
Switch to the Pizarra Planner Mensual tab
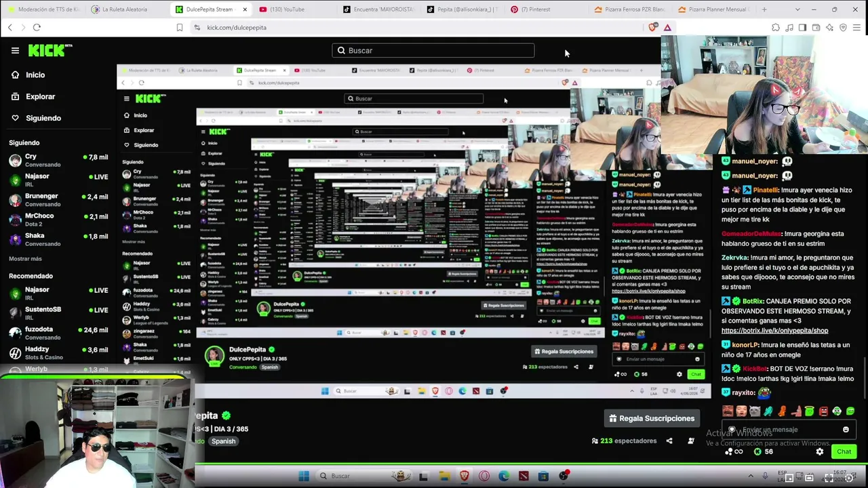[715, 9]
